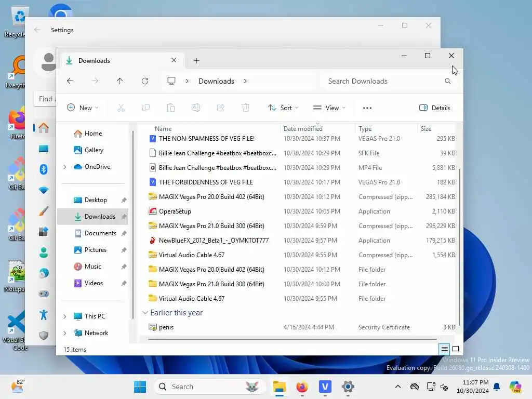Expand the Network tree node

(x=65, y=333)
